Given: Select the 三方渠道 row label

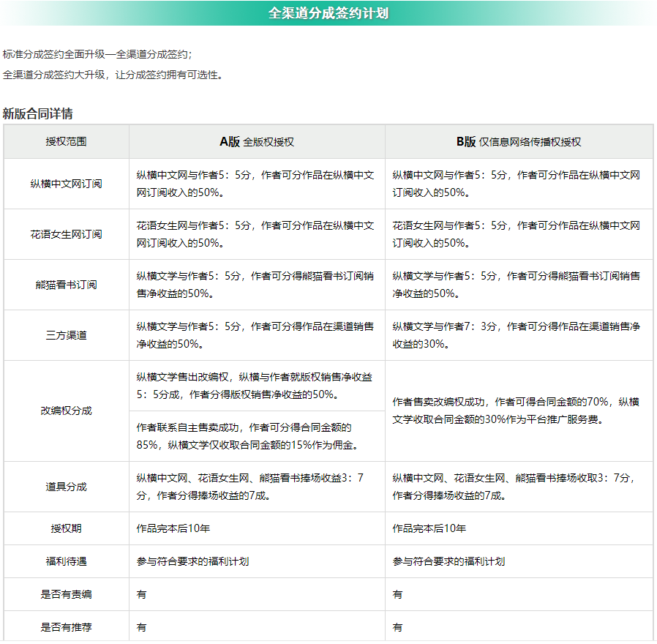Looking at the screenshot, I should click(66, 336).
